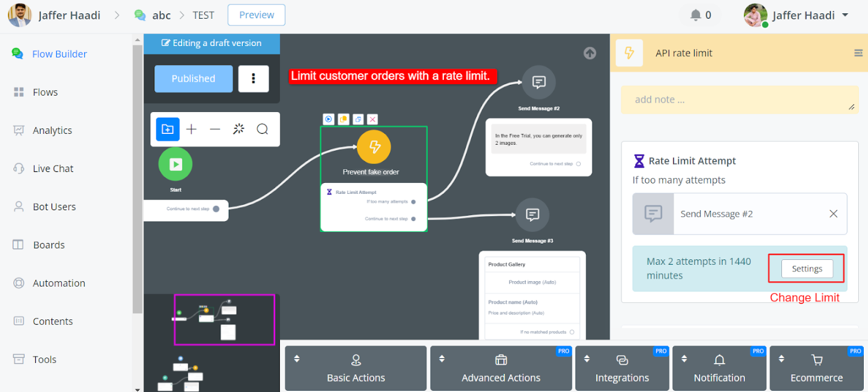Open the Jaffer Haadi account dropdown
Screen dimensions: 868x392
point(845,15)
